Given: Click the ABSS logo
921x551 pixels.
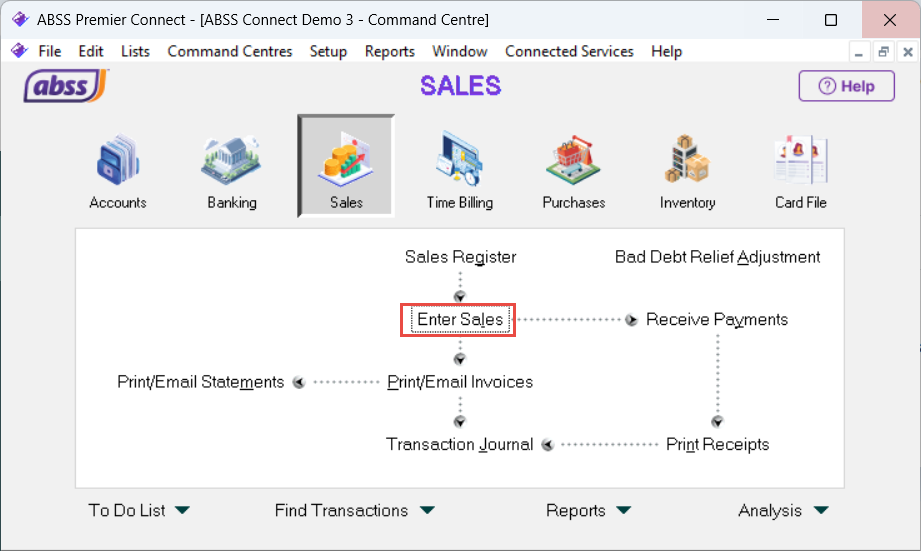Looking at the screenshot, I should pos(66,86).
